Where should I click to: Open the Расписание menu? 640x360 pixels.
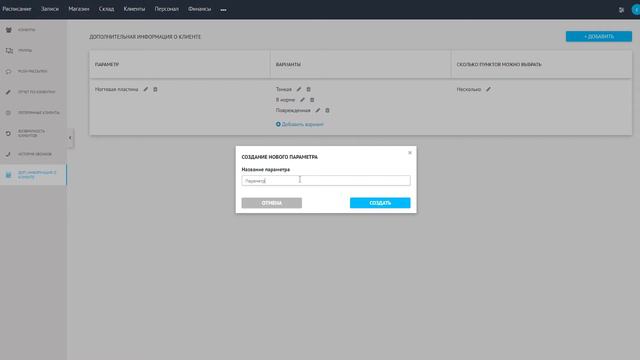point(17,9)
